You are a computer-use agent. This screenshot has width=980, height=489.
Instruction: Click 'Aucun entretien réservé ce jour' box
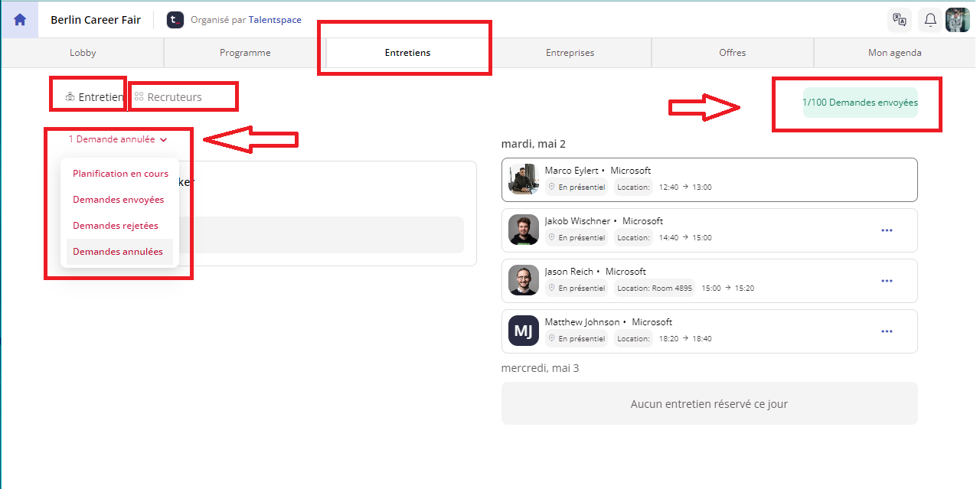(709, 403)
